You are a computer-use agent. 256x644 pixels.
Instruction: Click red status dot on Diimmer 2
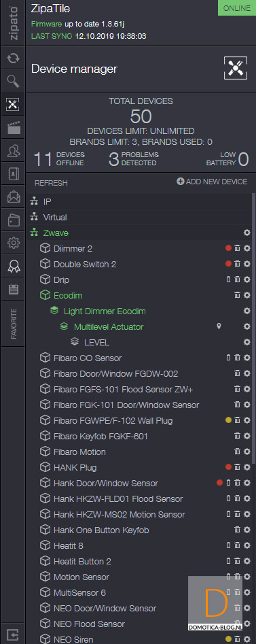click(x=229, y=248)
